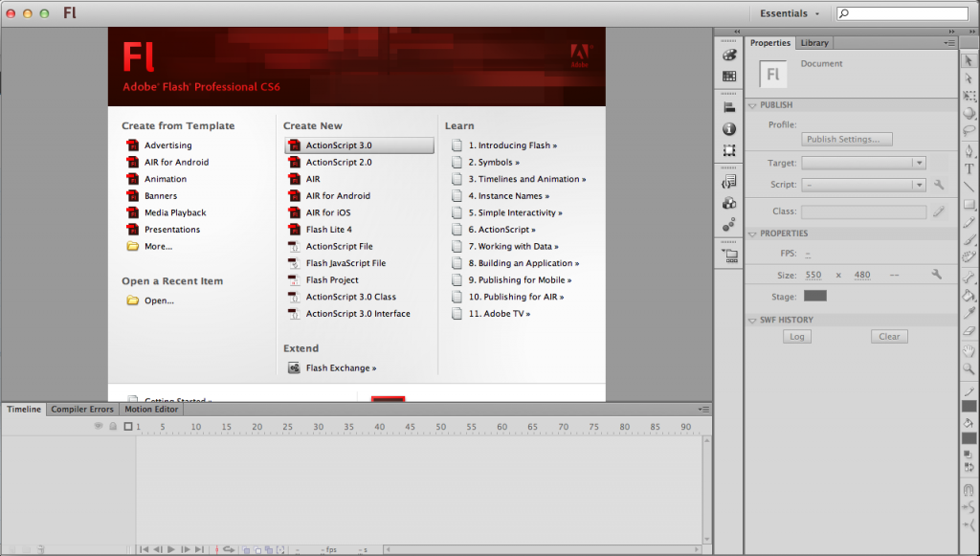Switch to the Compiler Errors tab
This screenshot has height=556, width=980.
[x=82, y=410]
